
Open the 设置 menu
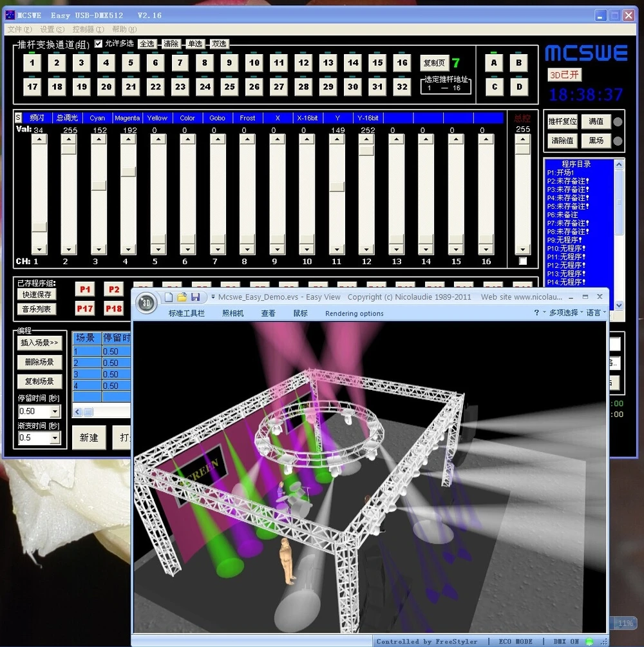(52, 29)
